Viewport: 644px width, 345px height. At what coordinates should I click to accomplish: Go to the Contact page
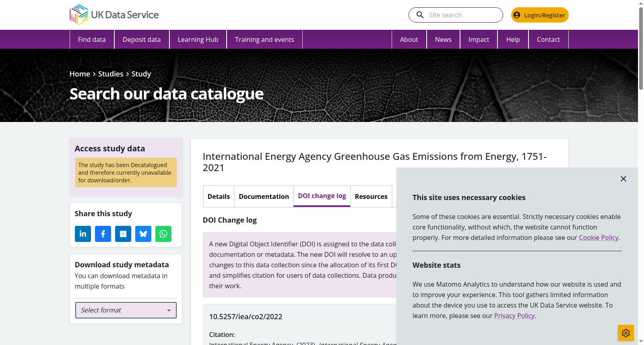pos(548,39)
